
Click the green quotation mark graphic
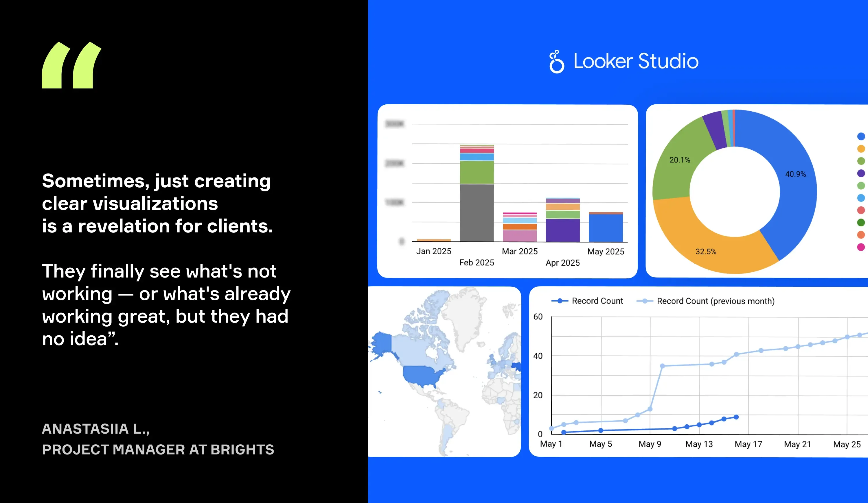click(72, 65)
